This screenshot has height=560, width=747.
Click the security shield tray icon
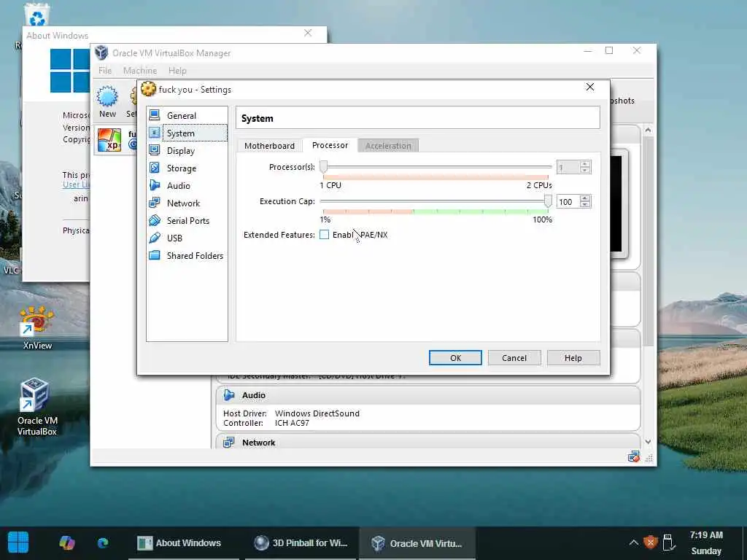(x=650, y=542)
